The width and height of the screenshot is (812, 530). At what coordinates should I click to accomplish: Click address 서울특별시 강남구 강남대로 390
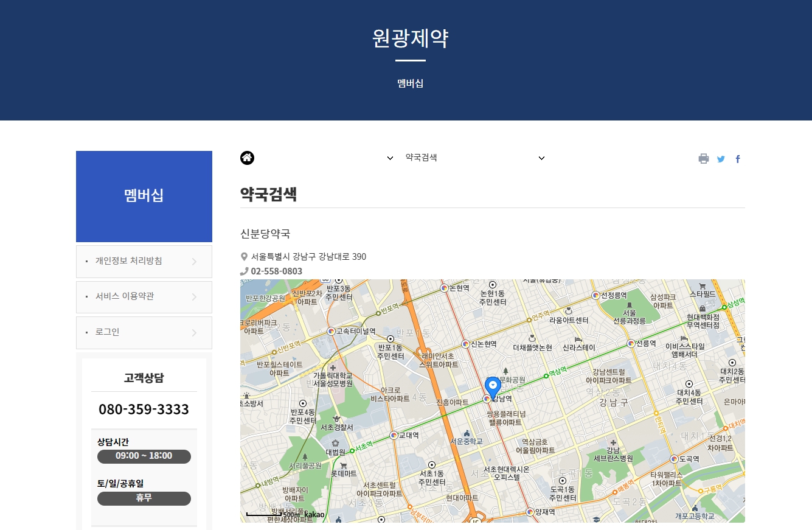[x=308, y=257]
